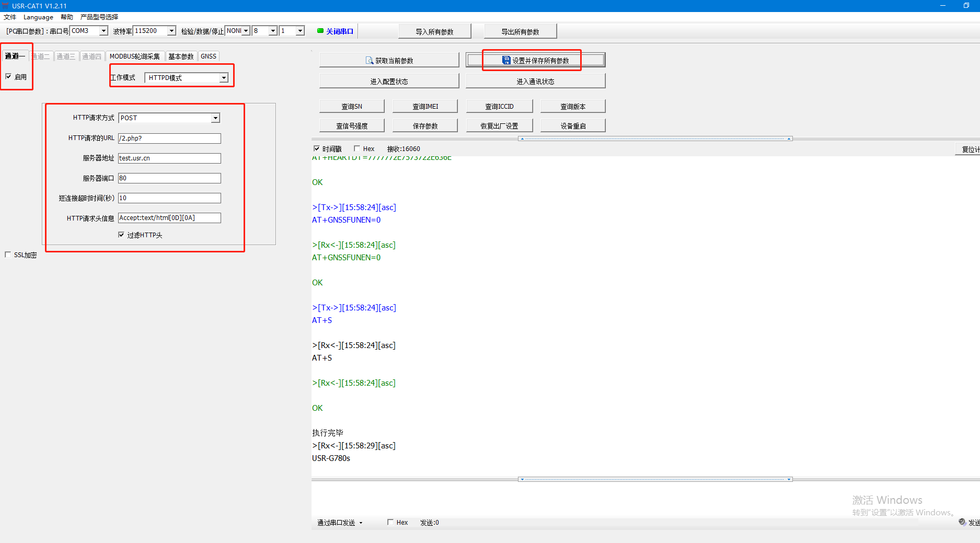This screenshot has height=543, width=980.
Task: Click the save disk icon on 设置并保存所有参数
Action: pos(506,61)
